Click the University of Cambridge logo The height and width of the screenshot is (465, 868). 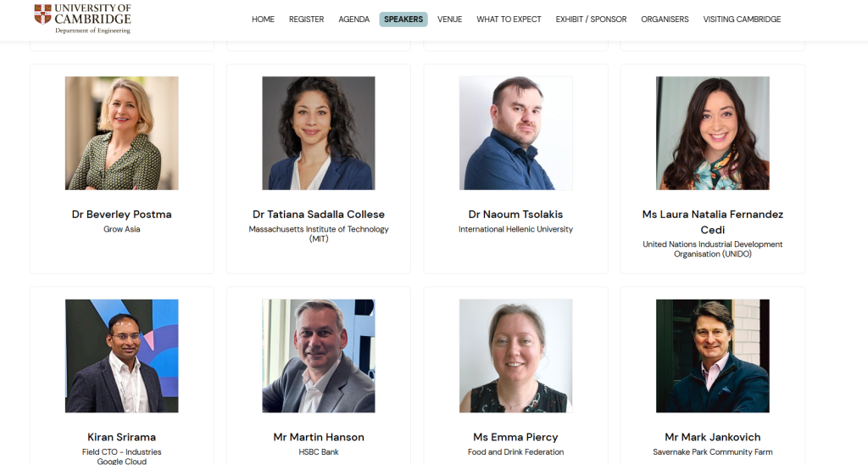[82, 19]
